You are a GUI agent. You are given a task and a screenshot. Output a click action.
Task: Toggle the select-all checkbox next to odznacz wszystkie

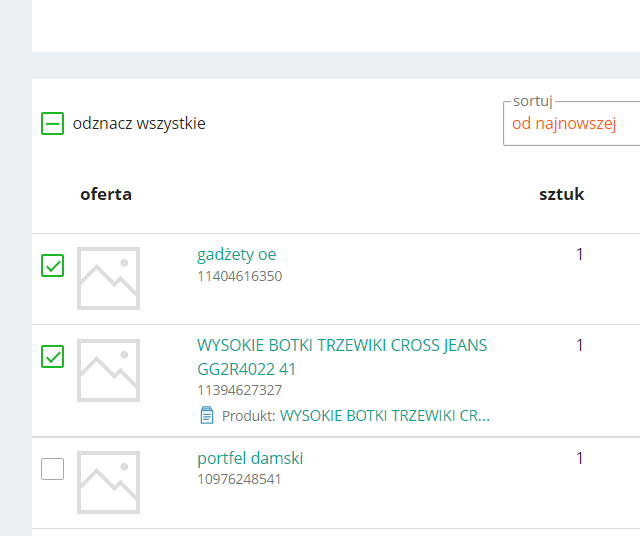[x=52, y=124]
